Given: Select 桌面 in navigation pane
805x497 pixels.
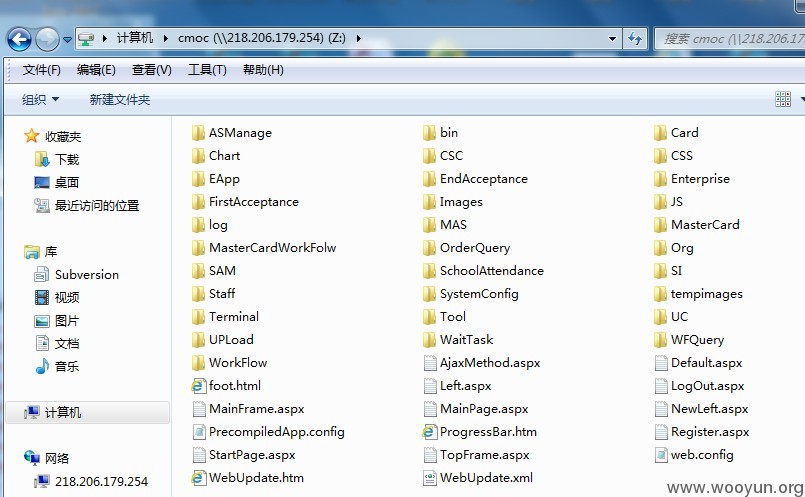Looking at the screenshot, I should [56, 182].
